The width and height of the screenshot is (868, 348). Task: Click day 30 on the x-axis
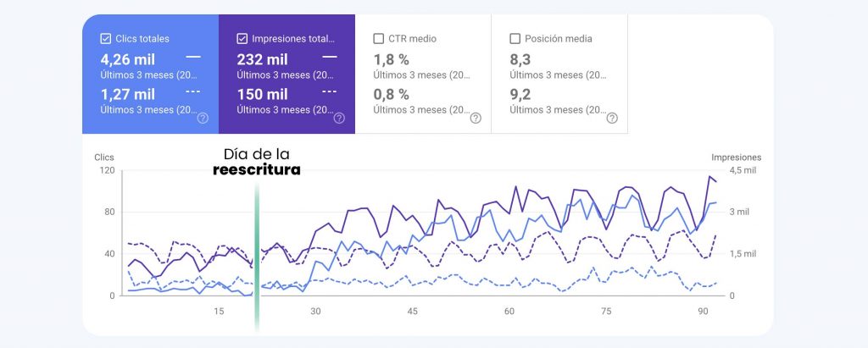(315, 312)
